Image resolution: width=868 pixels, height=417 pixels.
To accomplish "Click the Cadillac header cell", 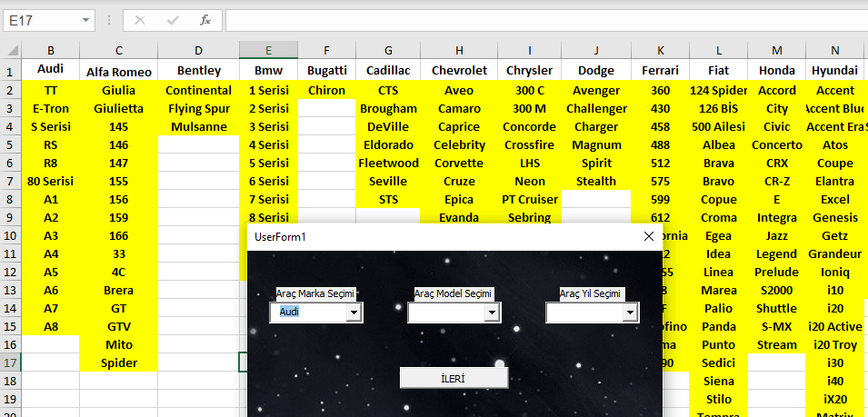I will point(388,70).
